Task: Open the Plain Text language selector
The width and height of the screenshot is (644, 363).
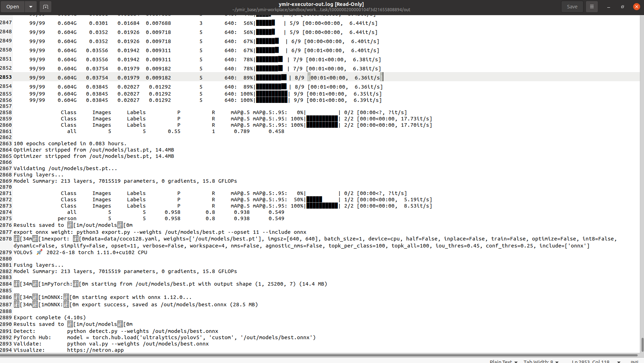Action: [x=503, y=361]
